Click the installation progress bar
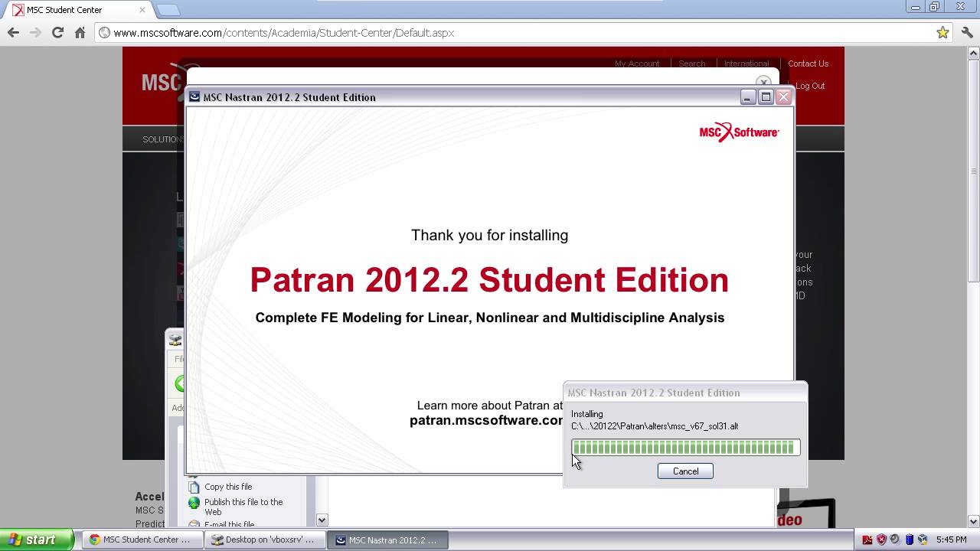Screen dimensions: 980x551 pos(685,448)
